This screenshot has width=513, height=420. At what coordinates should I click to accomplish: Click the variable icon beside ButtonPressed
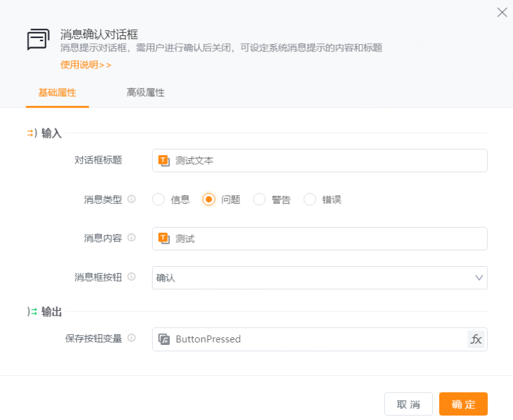164,339
